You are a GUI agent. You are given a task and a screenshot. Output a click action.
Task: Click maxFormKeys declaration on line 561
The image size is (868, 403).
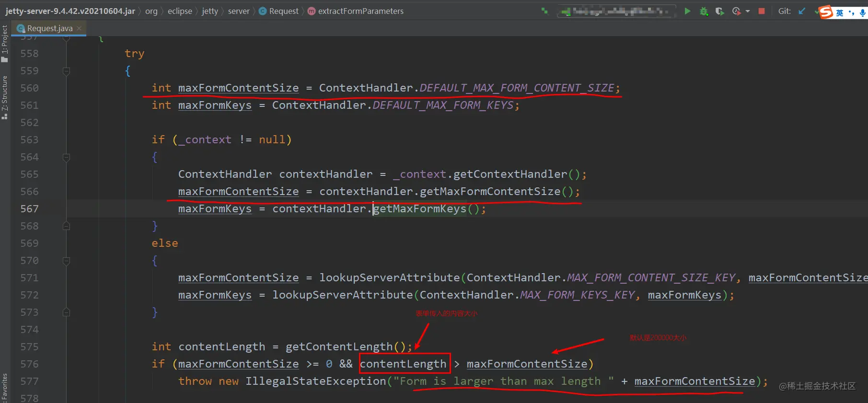(x=215, y=105)
